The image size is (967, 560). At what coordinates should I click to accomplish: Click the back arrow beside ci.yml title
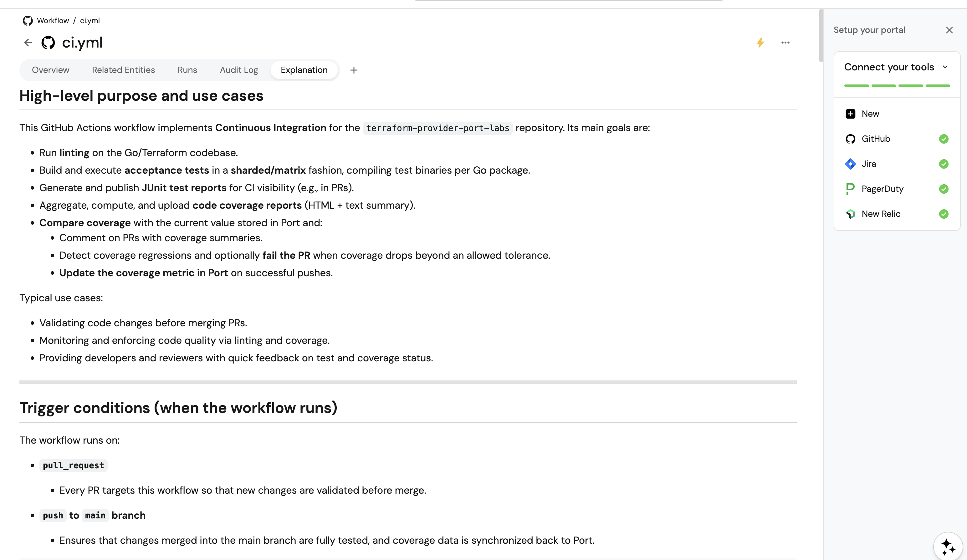28,43
